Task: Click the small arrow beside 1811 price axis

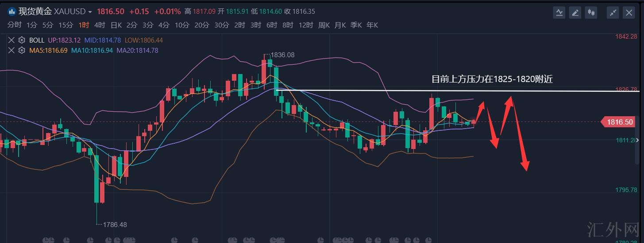Action: coord(638,140)
